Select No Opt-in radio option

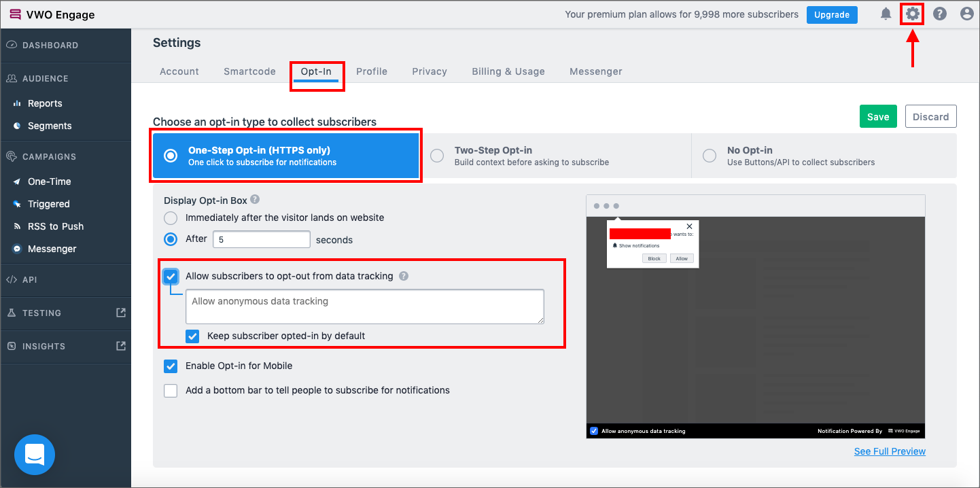click(x=710, y=156)
